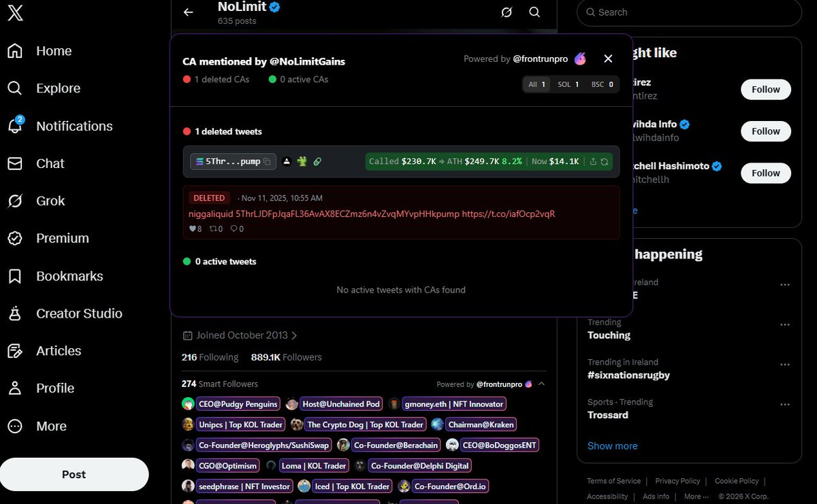Collapse the Smart Followers section chevron
817x504 pixels.
(x=541, y=384)
